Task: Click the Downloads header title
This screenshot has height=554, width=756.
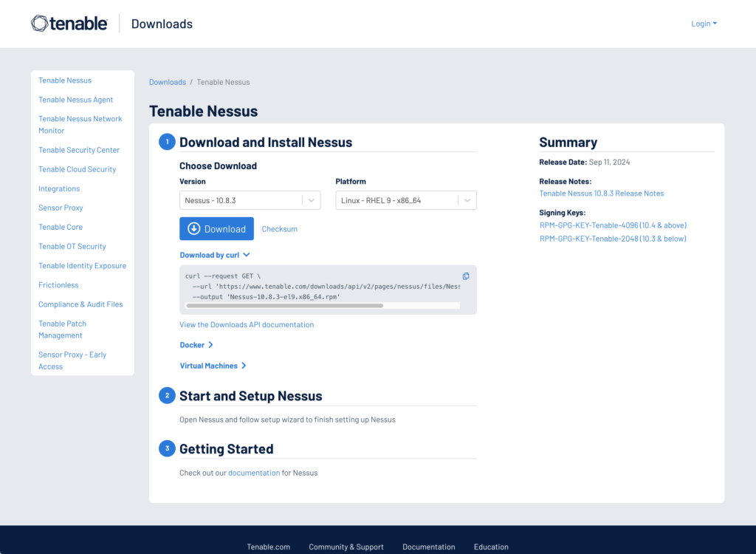Action: click(162, 24)
